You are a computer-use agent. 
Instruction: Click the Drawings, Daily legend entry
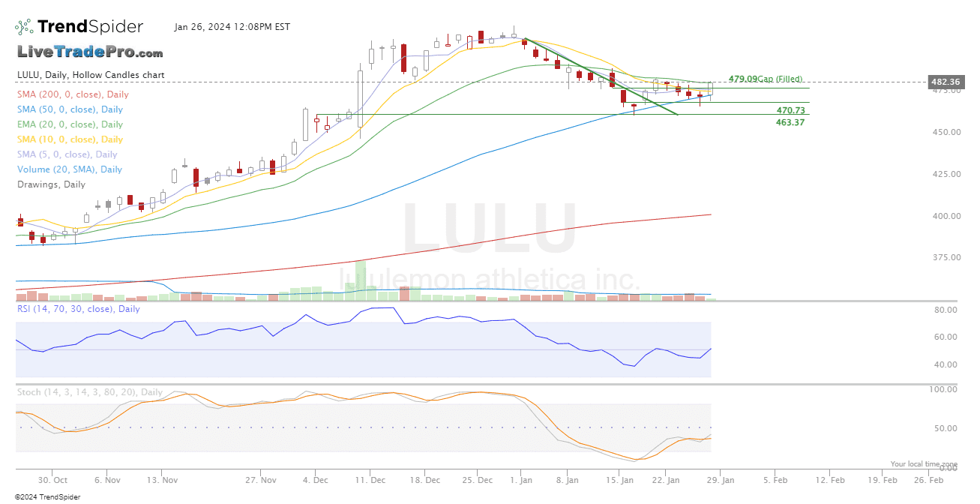tap(51, 184)
